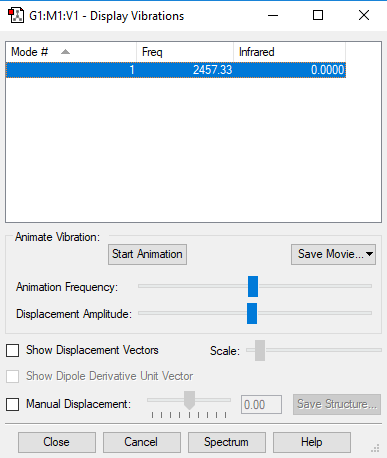Close window using the X title button

pos(364,15)
